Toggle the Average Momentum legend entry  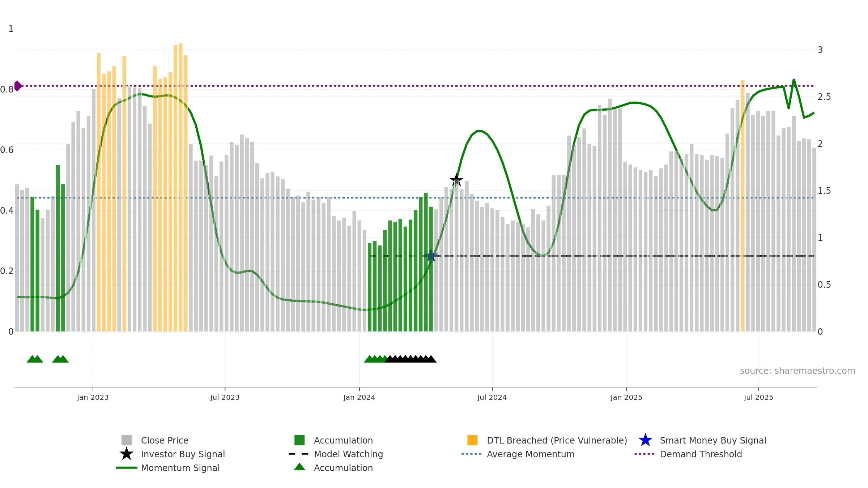[x=518, y=454]
